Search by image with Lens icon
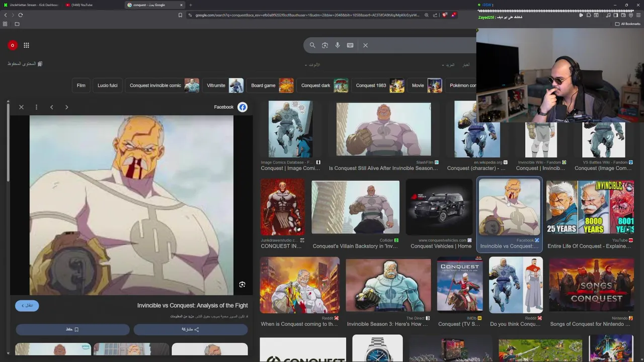 point(325,45)
